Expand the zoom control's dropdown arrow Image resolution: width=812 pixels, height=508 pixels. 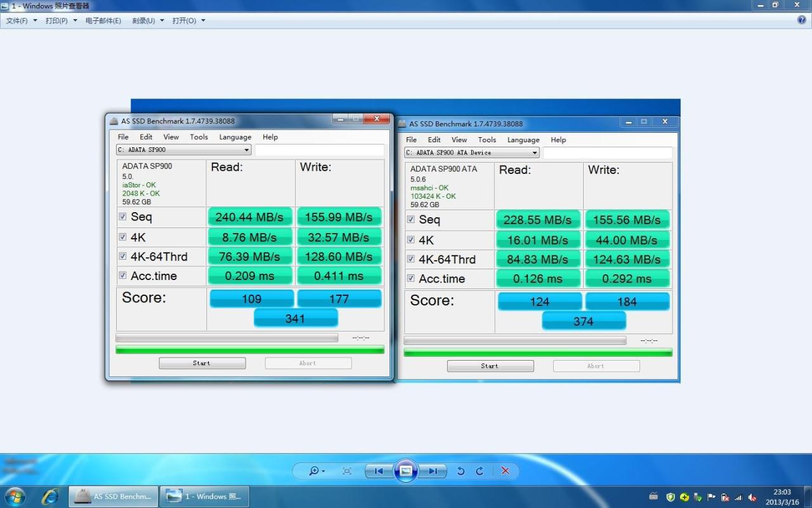(x=324, y=471)
